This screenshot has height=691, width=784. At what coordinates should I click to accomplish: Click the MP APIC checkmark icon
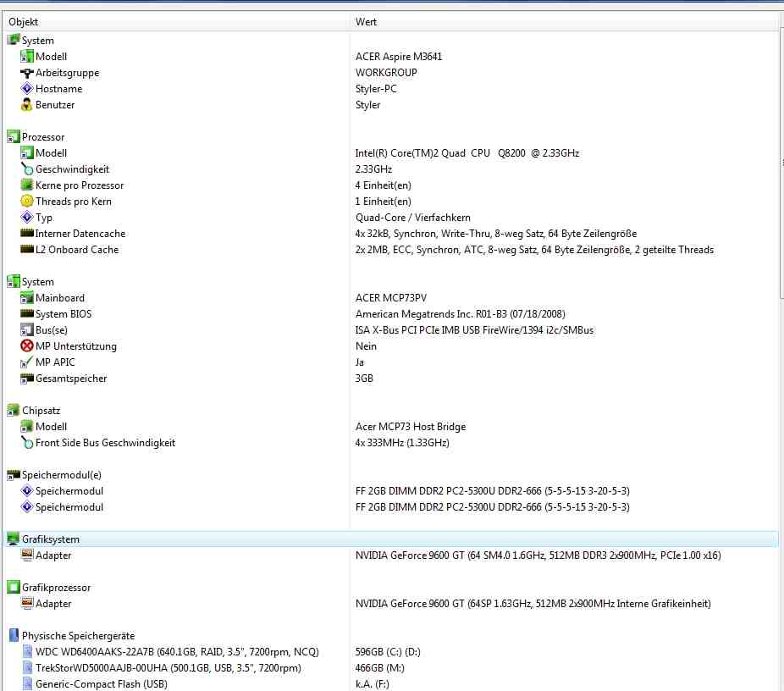pos(27,362)
